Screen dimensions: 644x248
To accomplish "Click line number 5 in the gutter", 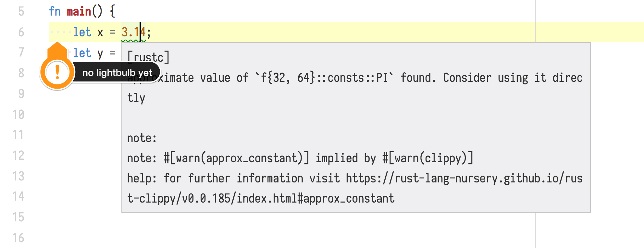I will pyautogui.click(x=21, y=12).
